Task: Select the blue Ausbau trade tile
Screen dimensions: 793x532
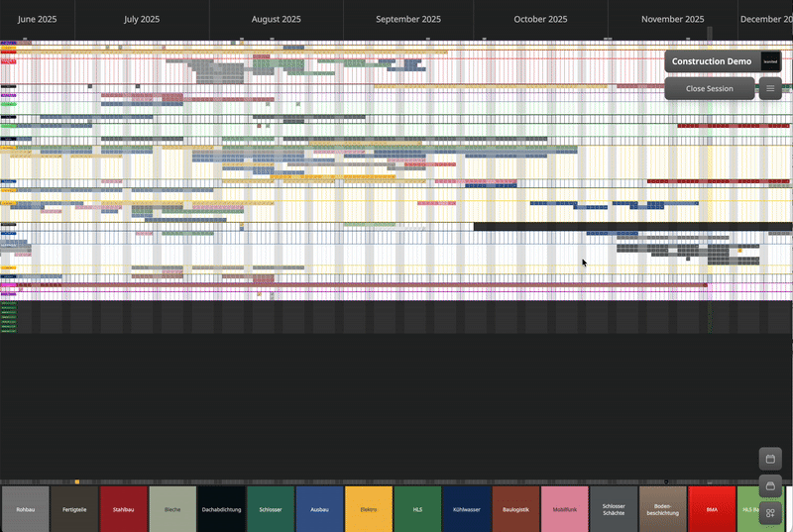Action: 319,508
